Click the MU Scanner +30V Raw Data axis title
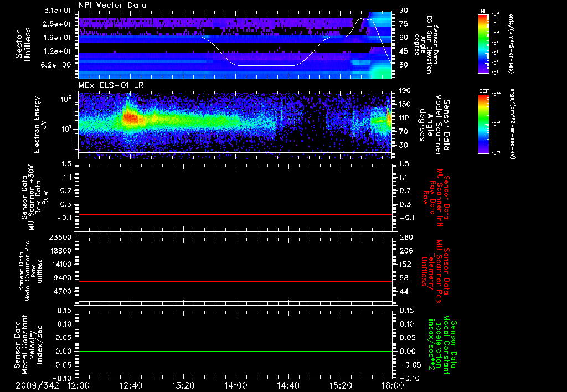This screenshot has height=392, width=567. pos(34,198)
